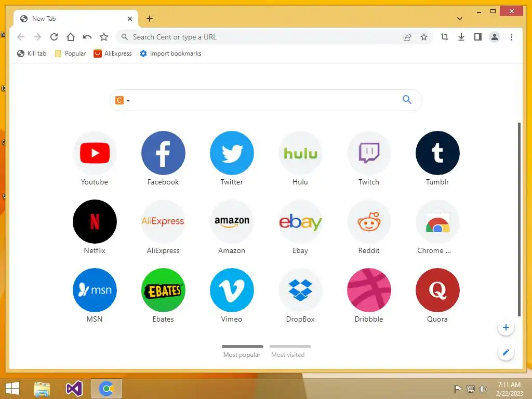This screenshot has width=532, height=399.
Task: Open the Ebay shortcut tile
Action: coord(300,221)
